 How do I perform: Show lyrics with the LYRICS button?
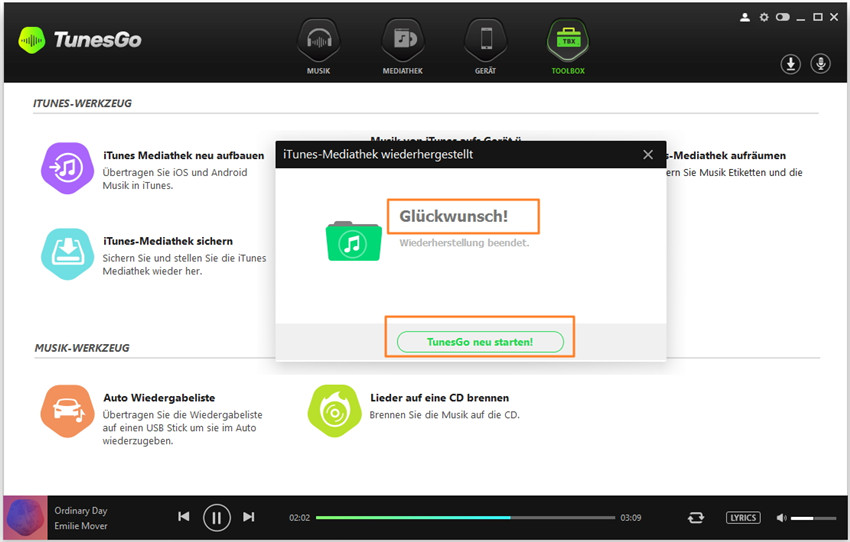743,518
